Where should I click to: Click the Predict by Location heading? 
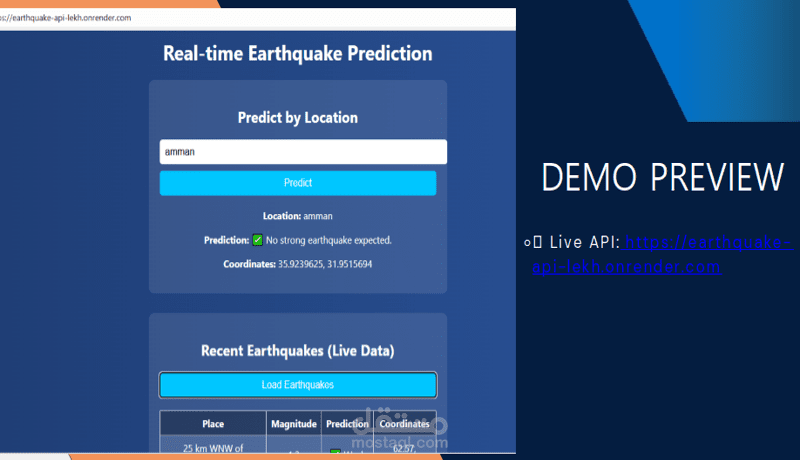pos(298,118)
